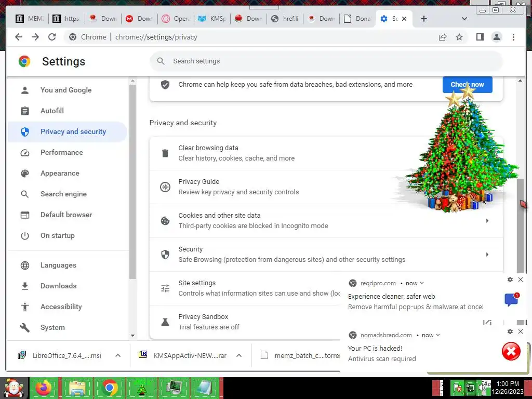This screenshot has height=399, width=532.
Task: Switch to the https tab
Action: coord(67,19)
